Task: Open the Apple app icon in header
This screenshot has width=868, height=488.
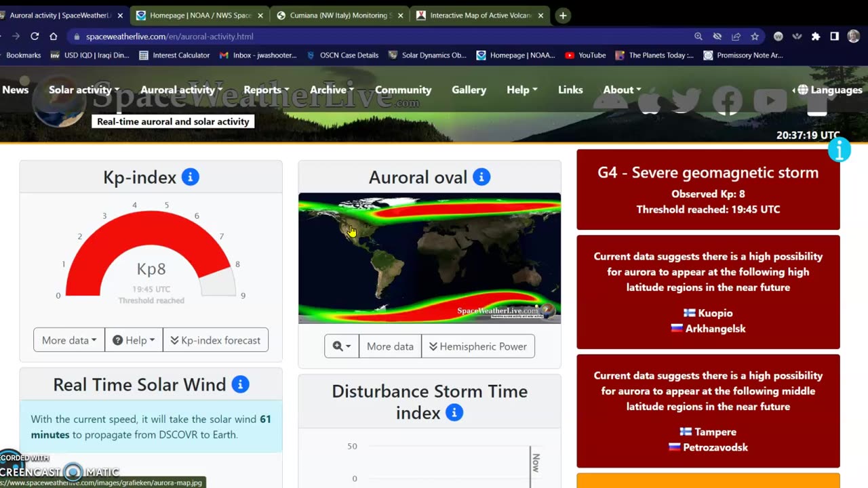Action: [649, 100]
